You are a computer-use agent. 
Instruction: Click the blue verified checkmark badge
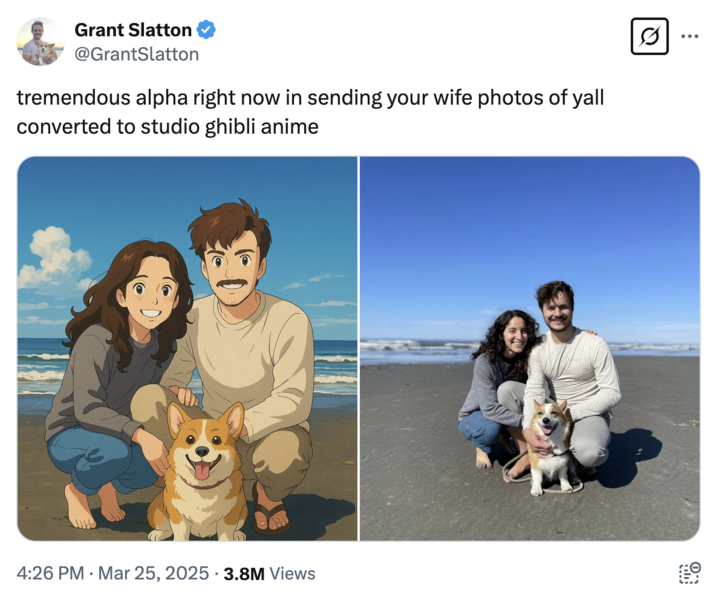tap(207, 30)
